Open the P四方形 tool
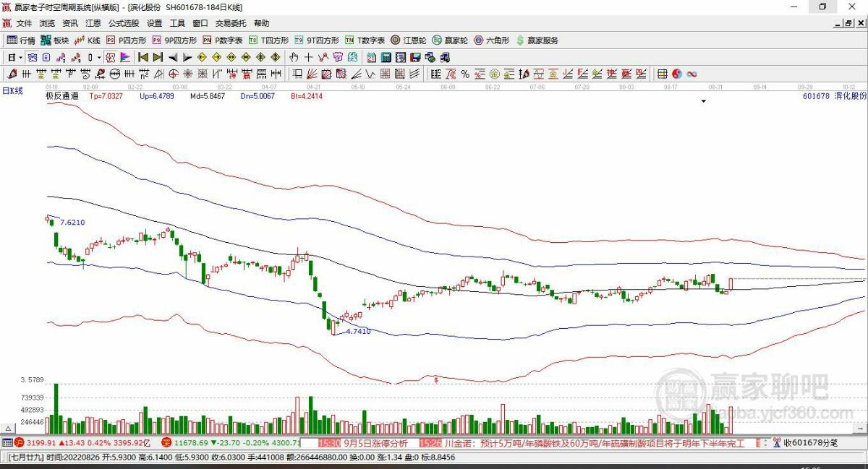This screenshot has height=469, width=868. pyautogui.click(x=127, y=40)
